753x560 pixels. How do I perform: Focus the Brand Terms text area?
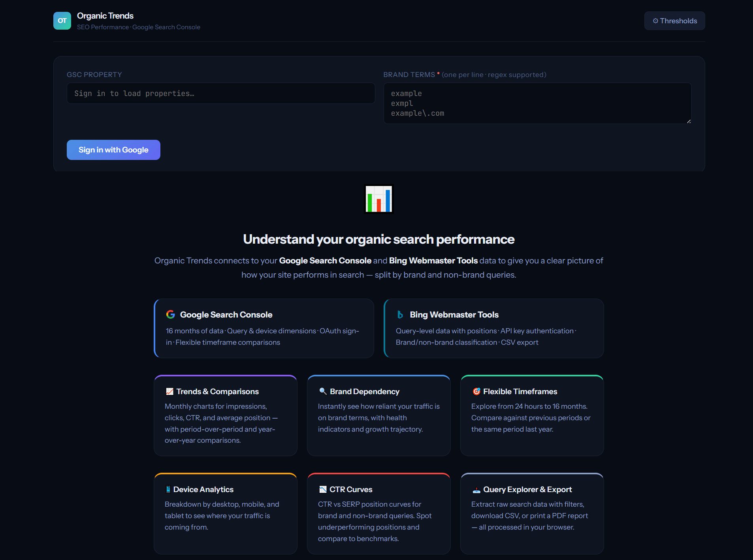[537, 103]
